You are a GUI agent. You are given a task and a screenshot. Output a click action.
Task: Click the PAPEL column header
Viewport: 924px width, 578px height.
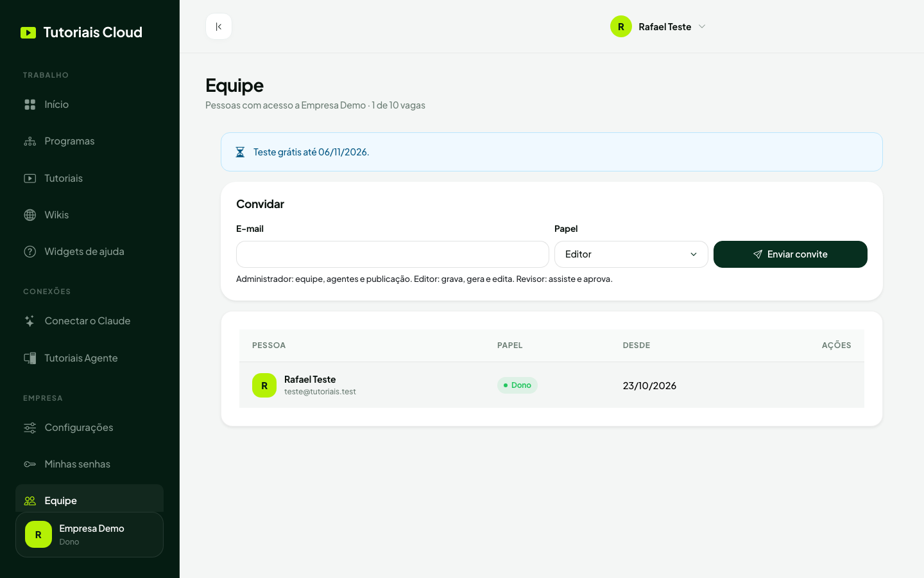510,346
